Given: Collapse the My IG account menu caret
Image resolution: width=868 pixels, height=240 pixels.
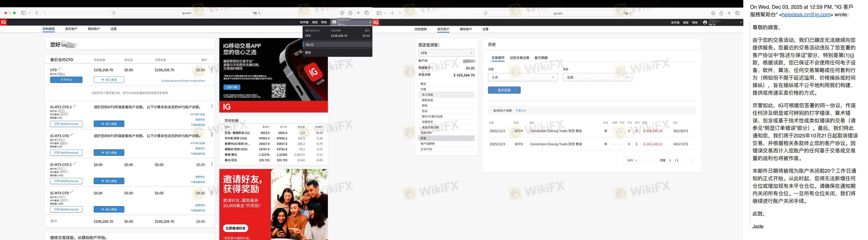Looking at the screenshot, I should (370, 22).
